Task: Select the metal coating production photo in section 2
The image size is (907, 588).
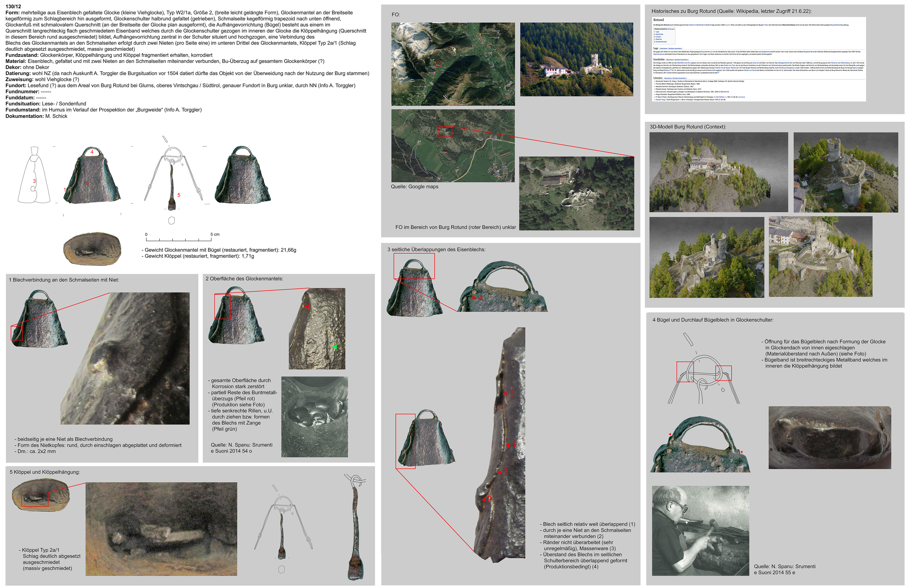Action: [314, 417]
